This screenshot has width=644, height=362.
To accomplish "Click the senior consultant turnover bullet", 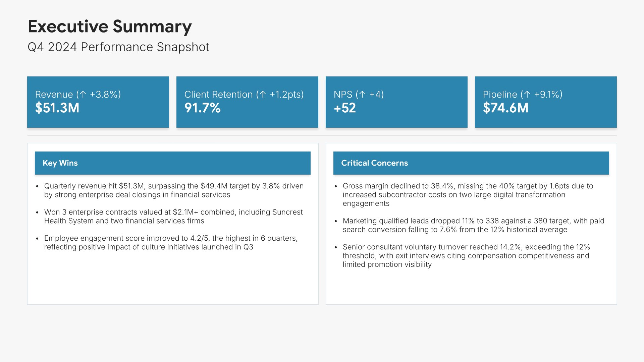I will 466,256.
